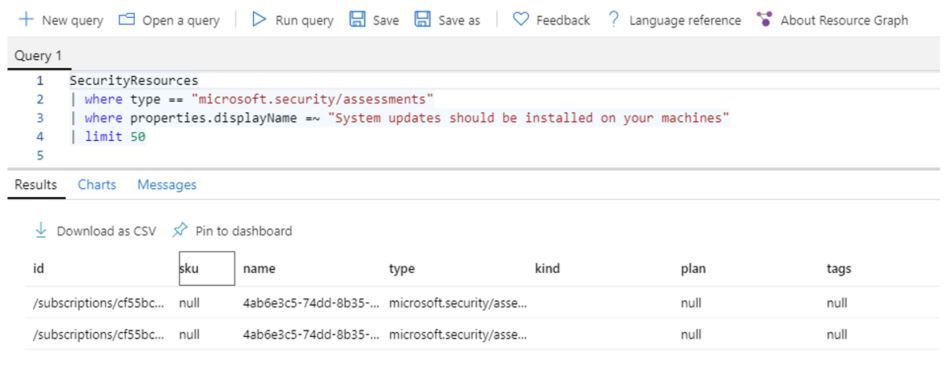948x367 pixels.
Task: Click the Pin to dashboard pin icon
Action: (180, 230)
